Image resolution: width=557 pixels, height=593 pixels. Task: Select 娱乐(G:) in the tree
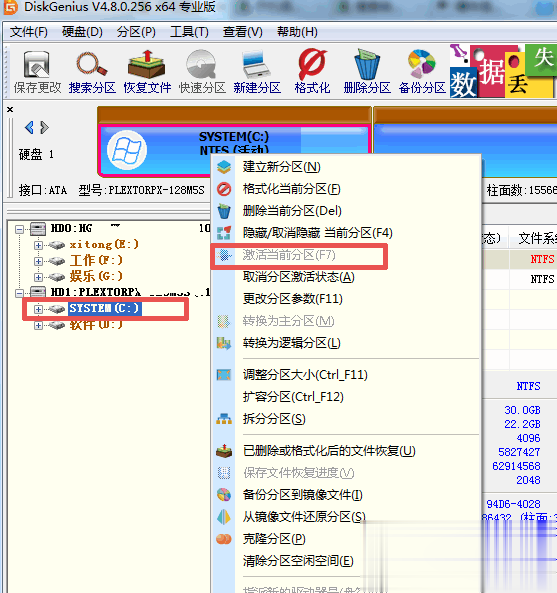(x=96, y=276)
